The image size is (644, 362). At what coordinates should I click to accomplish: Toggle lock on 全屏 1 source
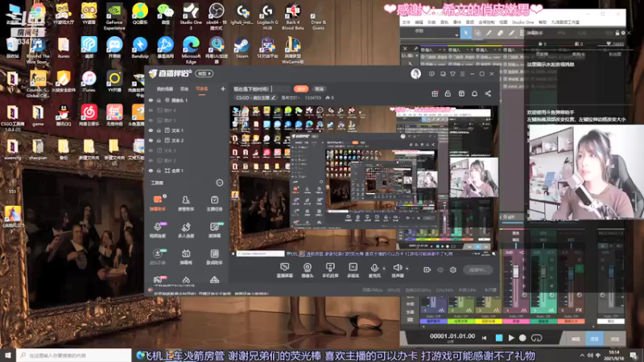pyautogui.click(x=159, y=171)
